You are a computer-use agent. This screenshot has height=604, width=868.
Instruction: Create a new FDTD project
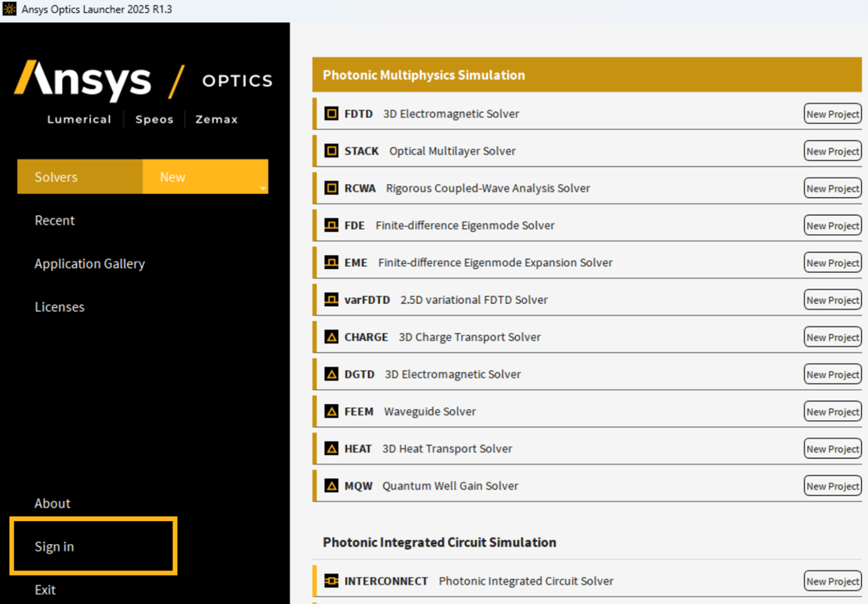coord(833,114)
